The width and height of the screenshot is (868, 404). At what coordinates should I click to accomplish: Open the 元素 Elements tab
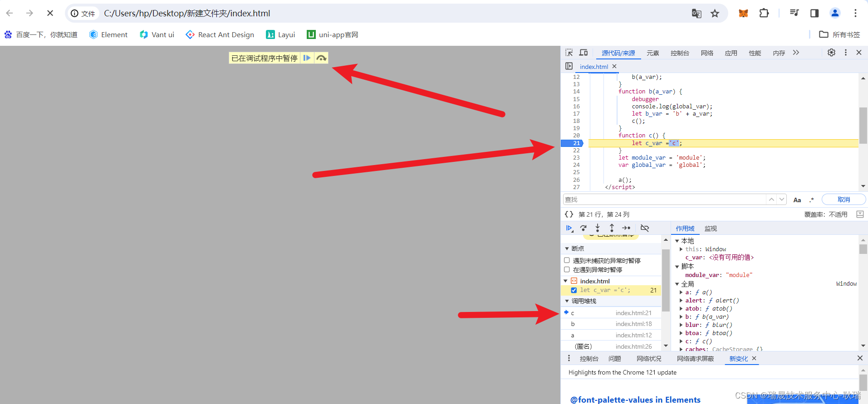[652, 53]
